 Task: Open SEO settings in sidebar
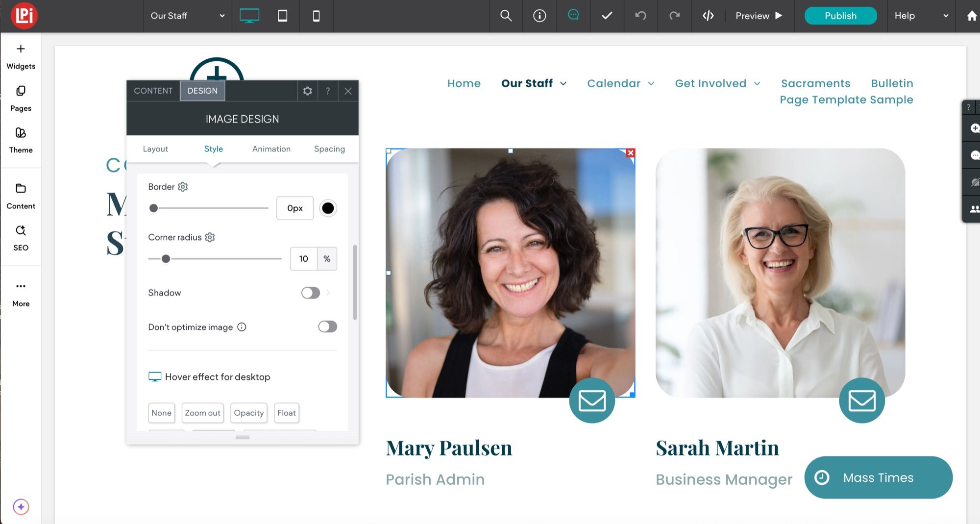tap(21, 238)
